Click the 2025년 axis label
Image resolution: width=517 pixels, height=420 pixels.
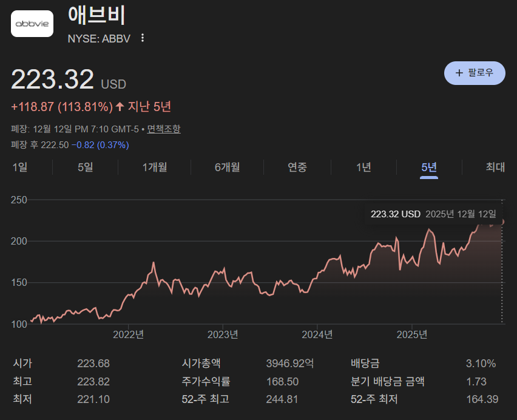click(x=412, y=334)
